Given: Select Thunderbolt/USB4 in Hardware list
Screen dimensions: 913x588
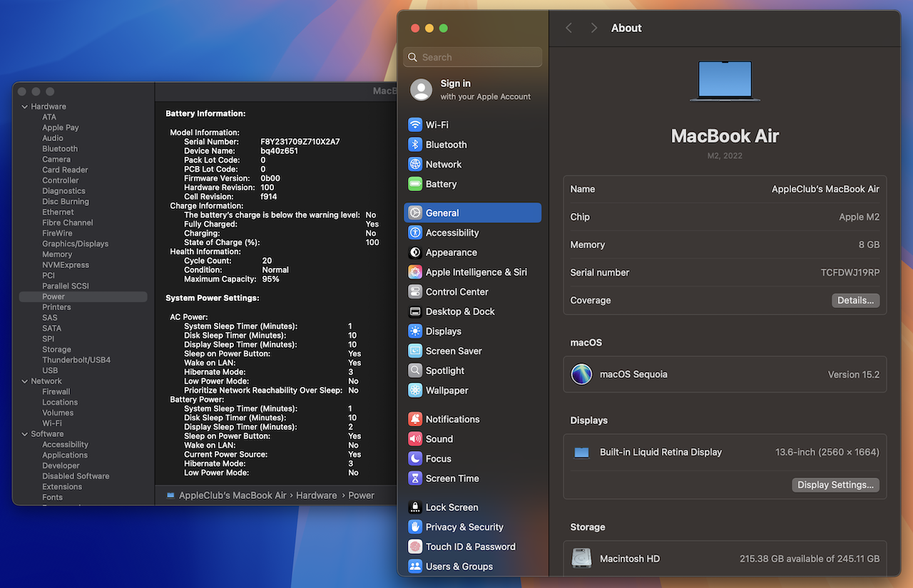Looking at the screenshot, I should coord(76,360).
